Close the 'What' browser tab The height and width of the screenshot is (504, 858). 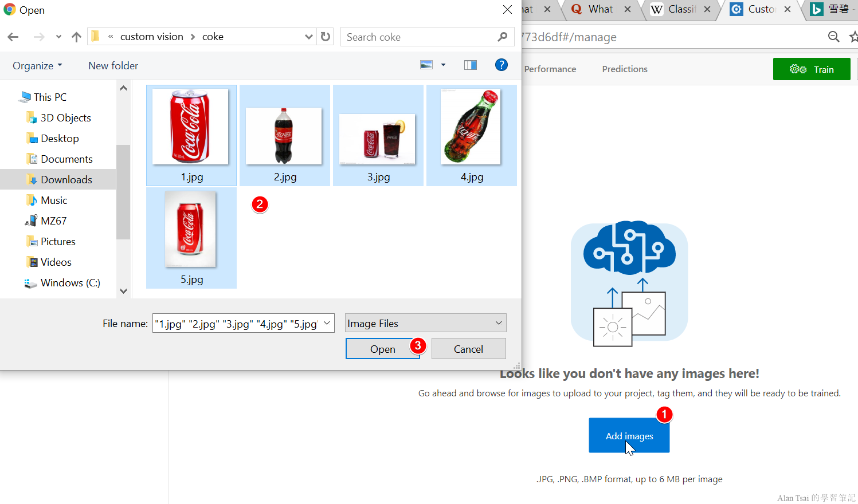coord(628,9)
